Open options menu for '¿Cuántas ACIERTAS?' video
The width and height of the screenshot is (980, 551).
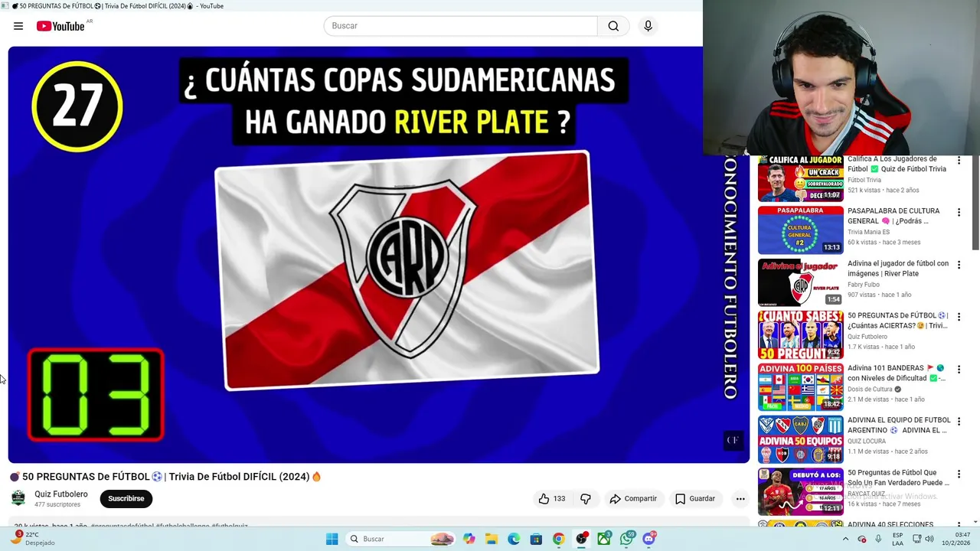coord(959,317)
